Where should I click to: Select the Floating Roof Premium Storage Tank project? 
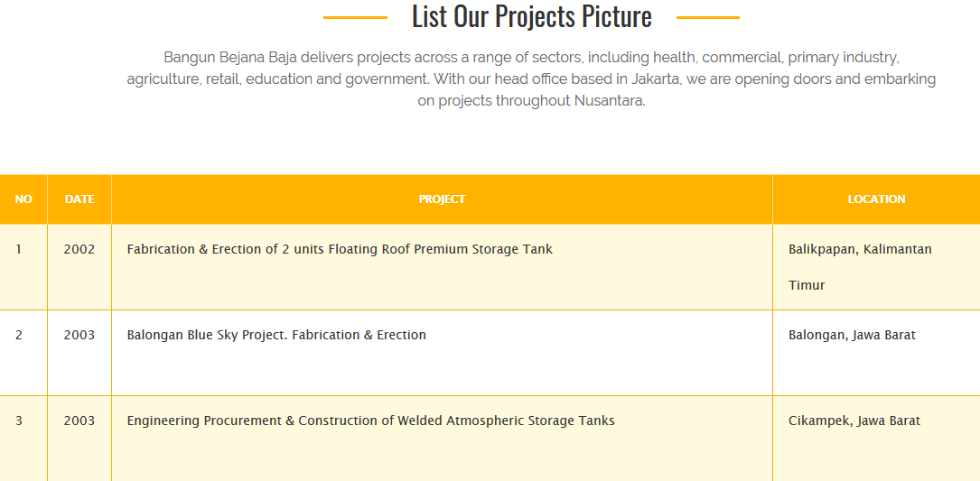pyautogui.click(x=340, y=249)
